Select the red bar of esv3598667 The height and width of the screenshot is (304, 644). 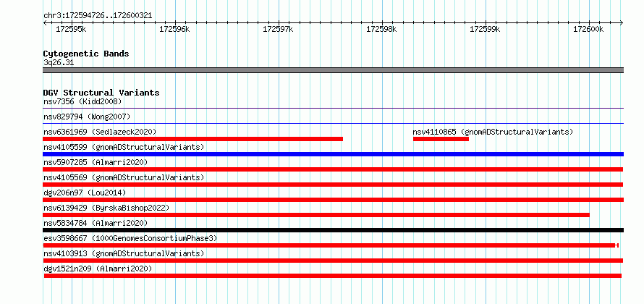[x=331, y=245]
